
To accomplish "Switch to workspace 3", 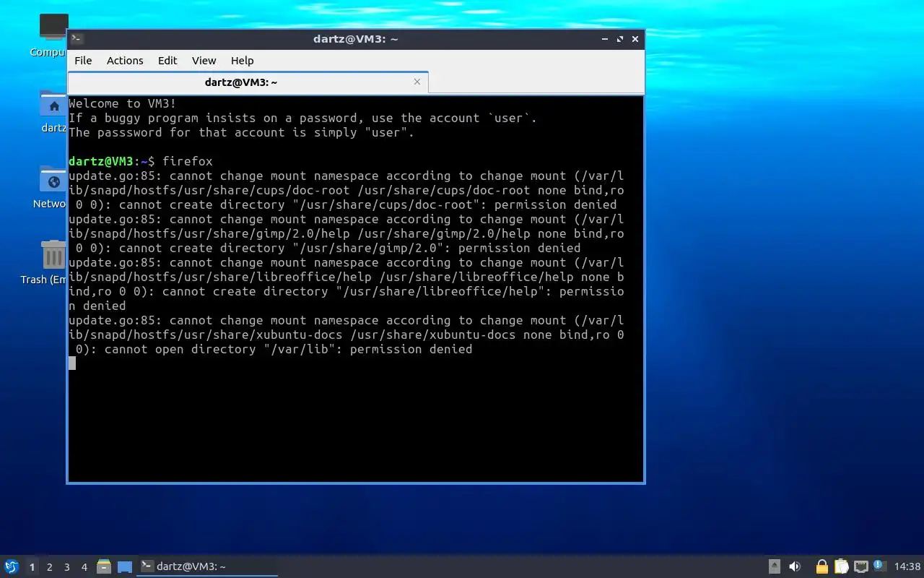I will pyautogui.click(x=66, y=567).
